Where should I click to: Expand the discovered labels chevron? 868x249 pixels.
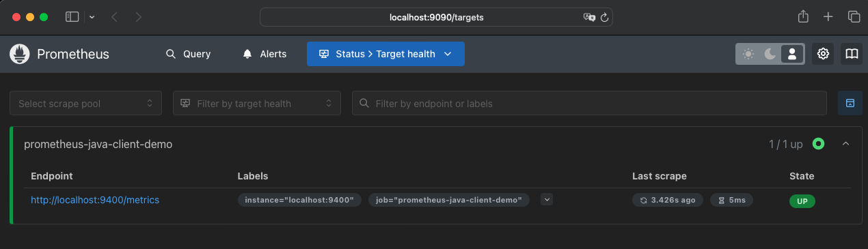[546, 200]
